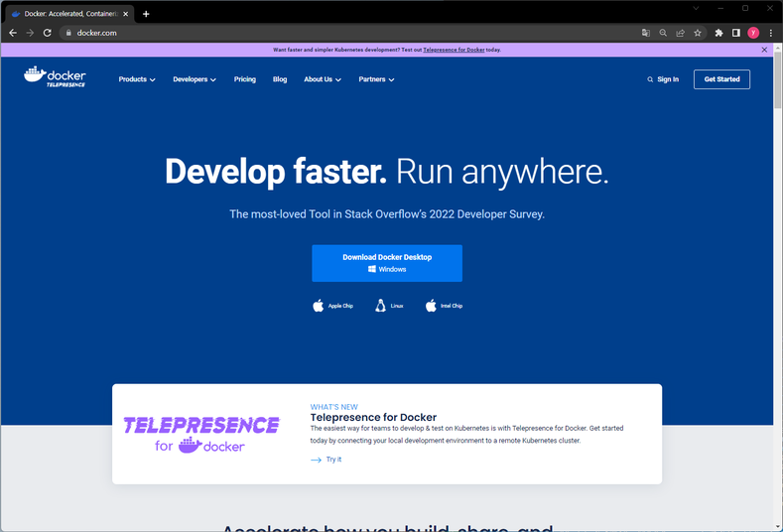Click the padlock site info icon

tap(68, 33)
